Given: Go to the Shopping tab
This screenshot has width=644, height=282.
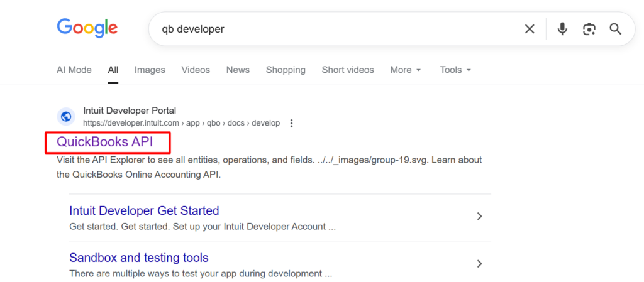Looking at the screenshot, I should click(286, 70).
